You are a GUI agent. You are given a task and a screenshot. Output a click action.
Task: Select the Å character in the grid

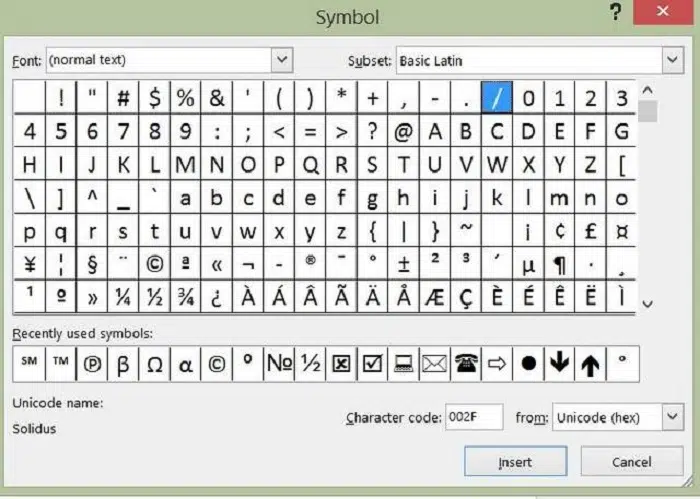click(x=404, y=297)
